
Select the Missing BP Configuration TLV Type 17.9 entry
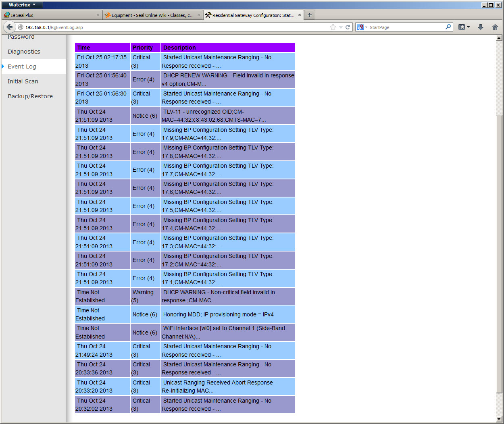click(228, 134)
